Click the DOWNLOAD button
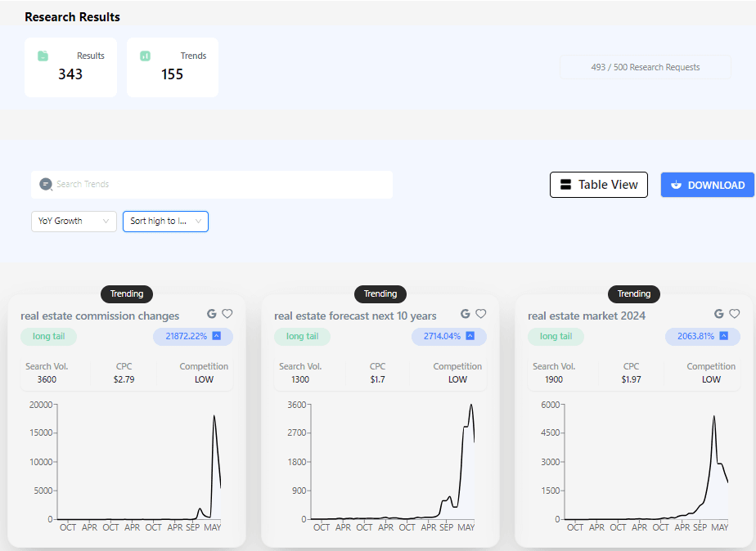Image resolution: width=756 pixels, height=551 pixels. 707,185
